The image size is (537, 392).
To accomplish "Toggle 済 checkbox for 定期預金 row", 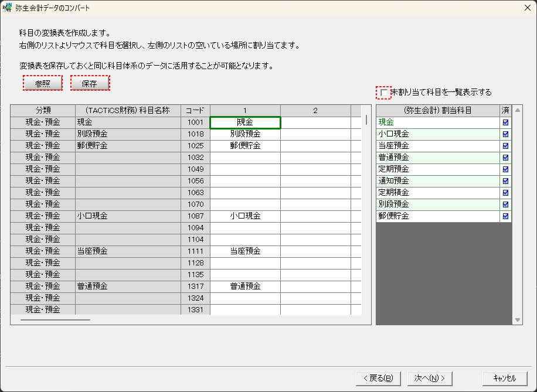I will [505, 169].
